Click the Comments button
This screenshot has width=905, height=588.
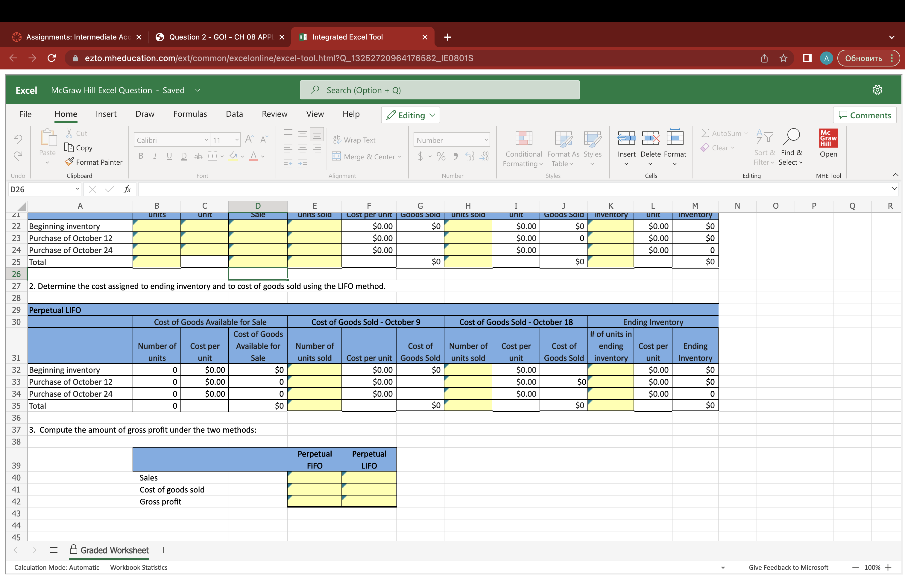[864, 115]
